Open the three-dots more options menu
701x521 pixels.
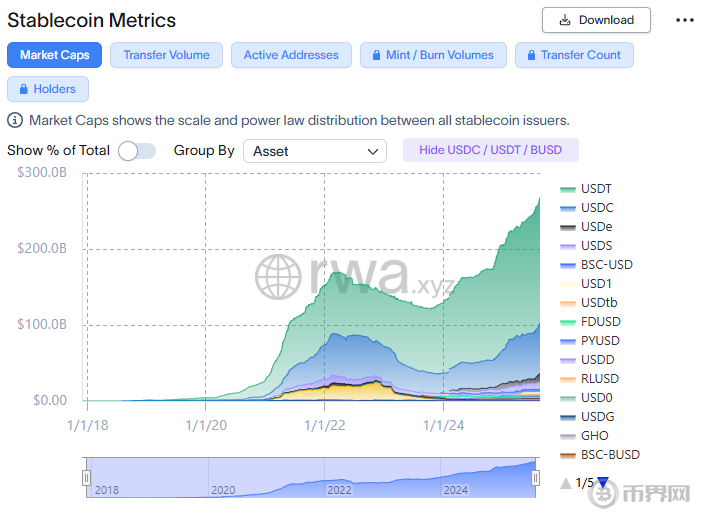click(684, 20)
